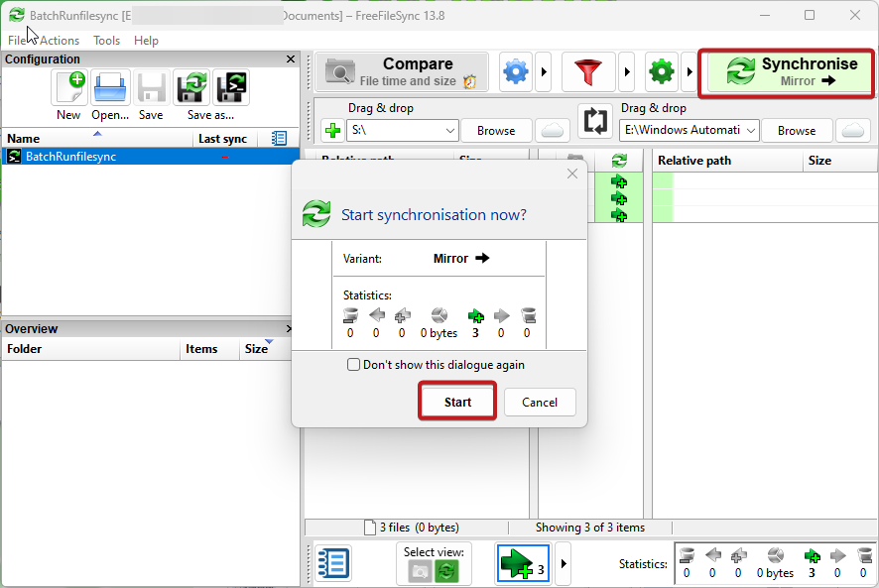Expand the arrow beside the view filter buttons

click(564, 563)
